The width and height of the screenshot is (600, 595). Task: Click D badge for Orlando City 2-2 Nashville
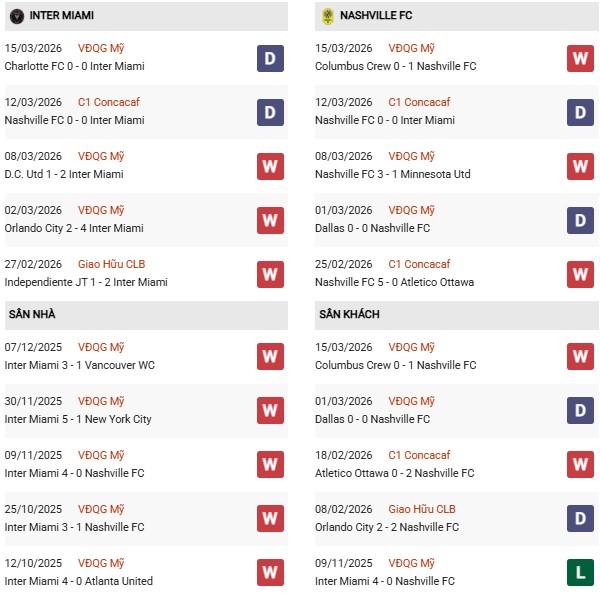click(580, 518)
